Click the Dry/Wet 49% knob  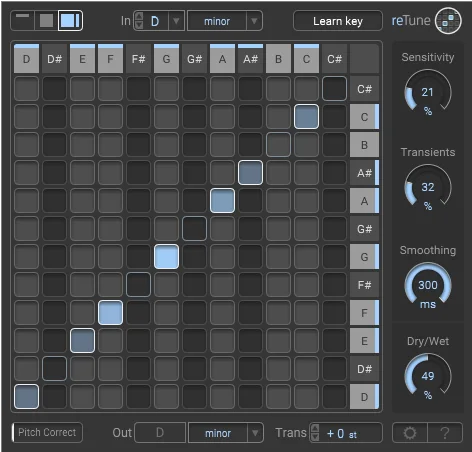point(428,377)
